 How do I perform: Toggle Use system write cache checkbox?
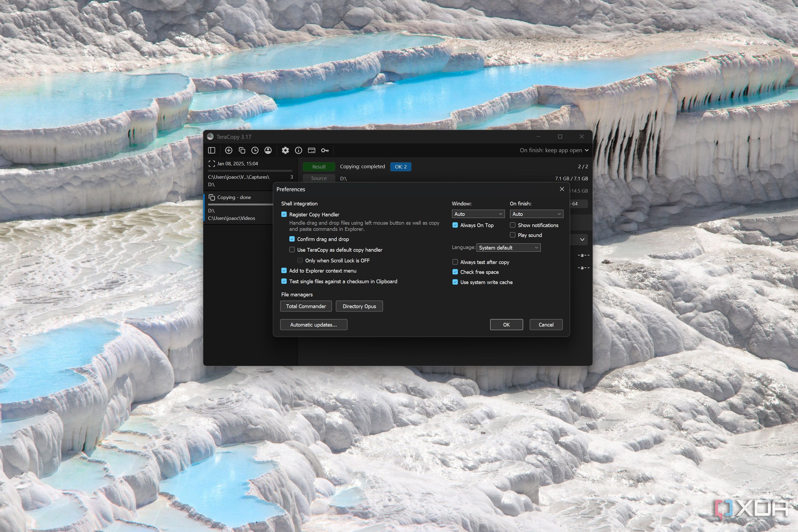click(x=455, y=282)
